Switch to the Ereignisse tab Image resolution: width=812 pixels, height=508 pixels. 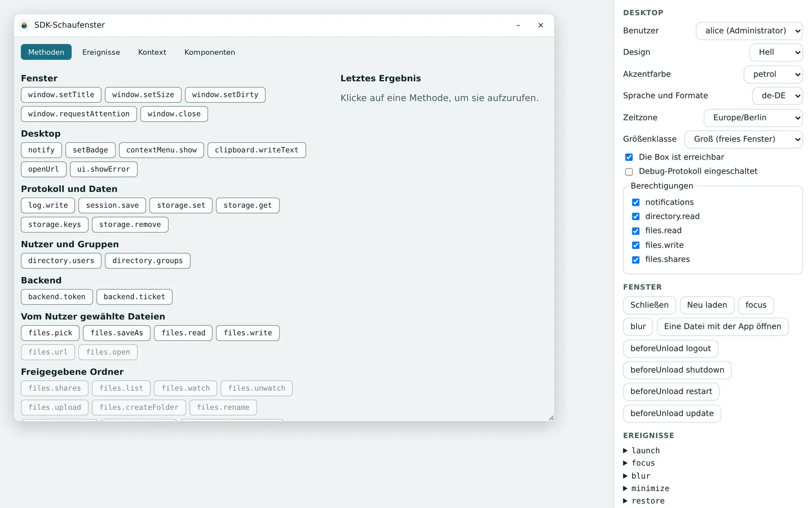[x=101, y=52]
